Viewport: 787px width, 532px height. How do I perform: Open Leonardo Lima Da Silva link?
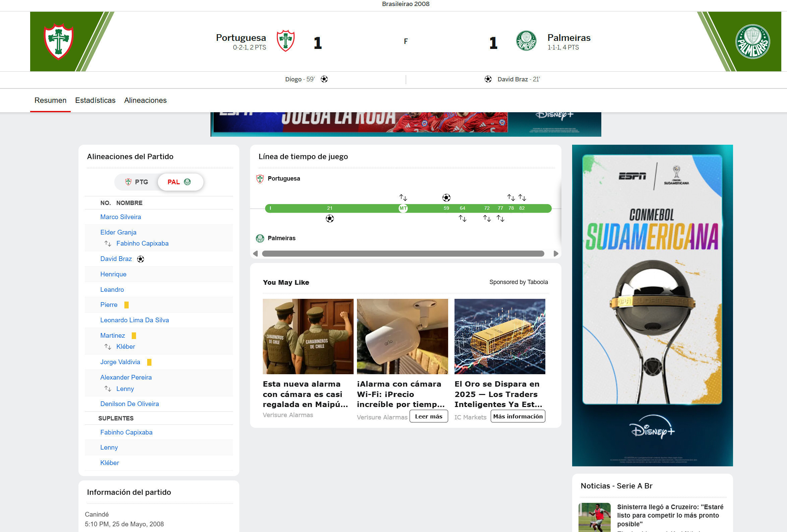click(x=134, y=320)
